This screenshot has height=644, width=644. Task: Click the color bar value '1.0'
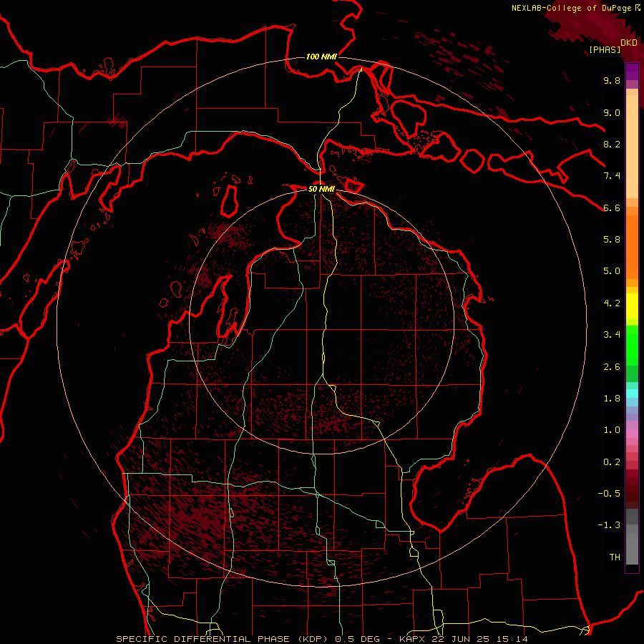click(612, 430)
